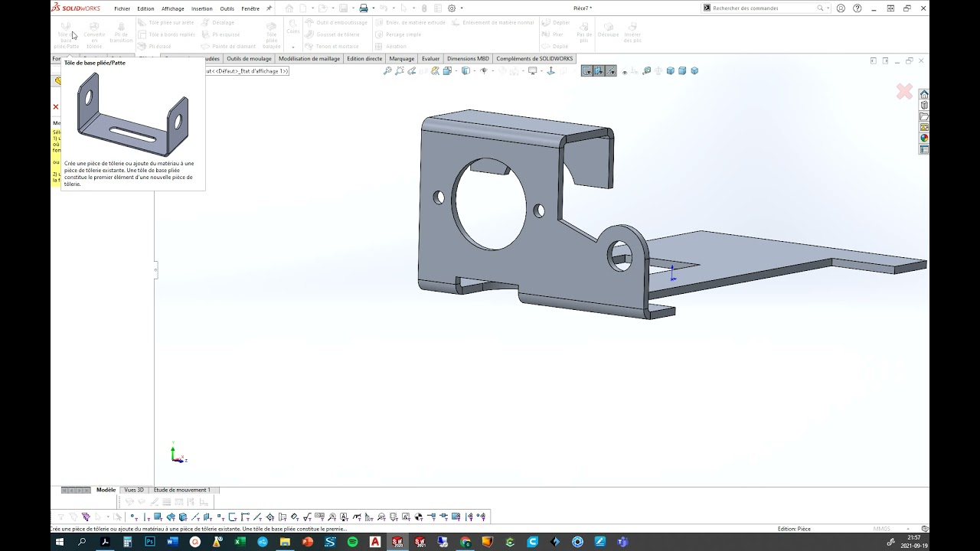Choose the Pli de transition tool
The width and height of the screenshot is (980, 551).
coord(121,31)
